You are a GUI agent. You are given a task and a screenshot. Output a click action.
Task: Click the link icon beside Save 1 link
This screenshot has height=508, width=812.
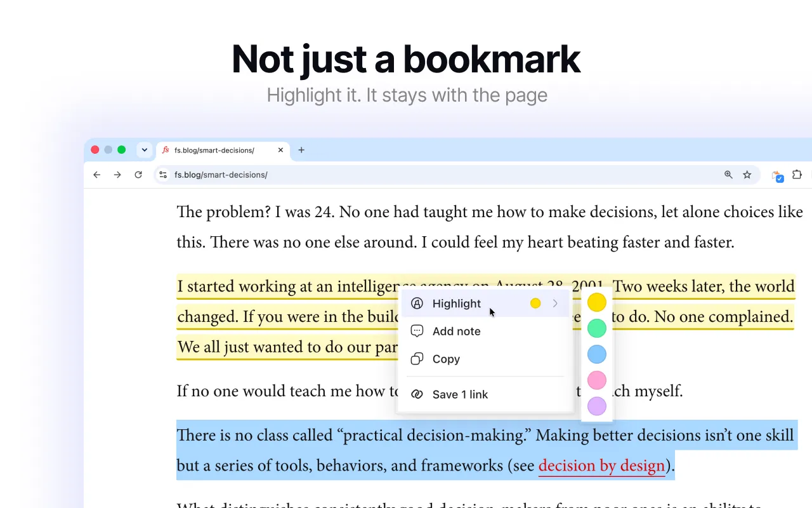[x=417, y=394]
